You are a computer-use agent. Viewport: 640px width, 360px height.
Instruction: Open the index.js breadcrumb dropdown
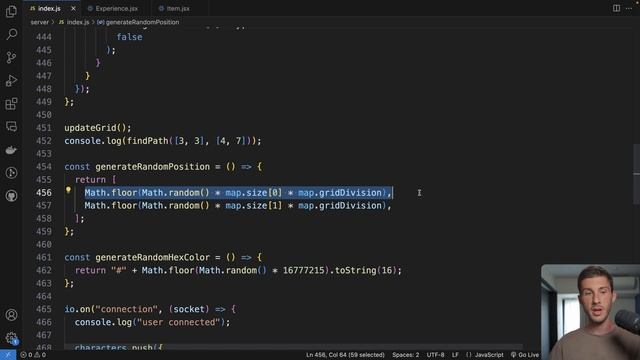pos(78,22)
